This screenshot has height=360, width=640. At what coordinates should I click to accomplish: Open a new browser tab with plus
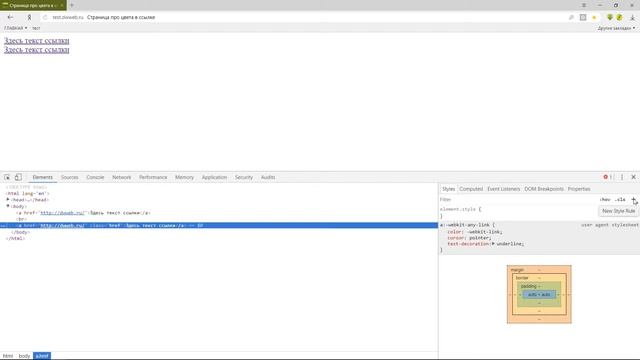72,5
